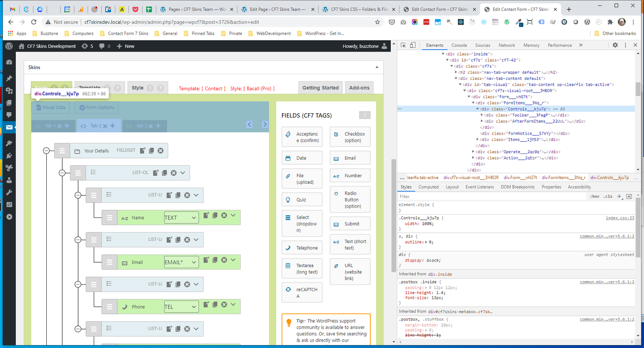Toggle device toolbar in DevTools

pos(413,45)
